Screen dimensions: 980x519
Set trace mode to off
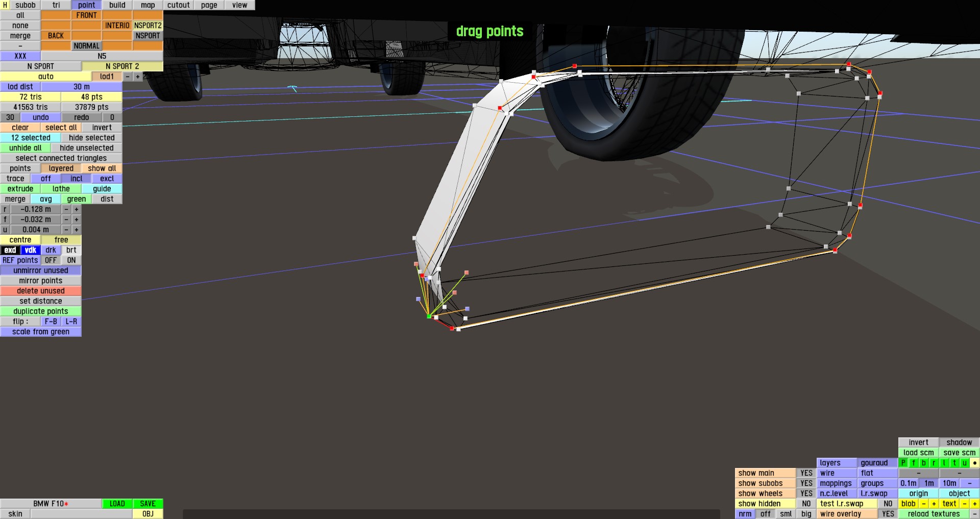[x=46, y=179]
